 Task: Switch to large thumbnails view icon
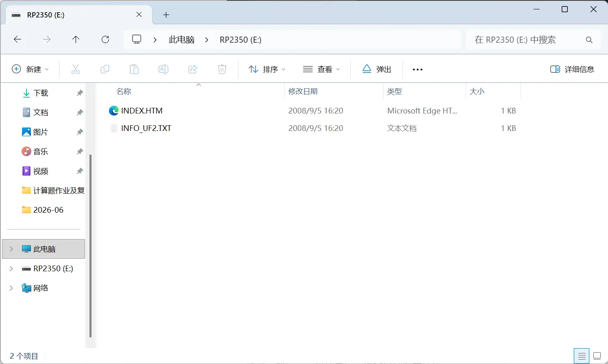click(x=597, y=356)
